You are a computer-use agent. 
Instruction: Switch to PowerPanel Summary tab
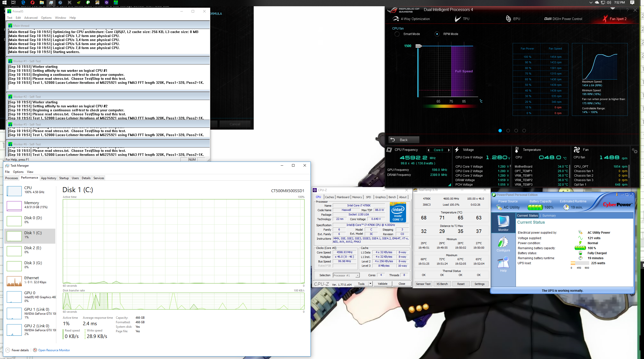click(549, 216)
